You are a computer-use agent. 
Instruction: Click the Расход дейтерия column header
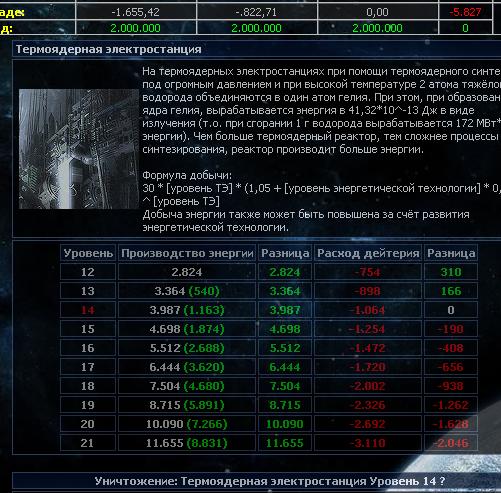[x=368, y=253]
